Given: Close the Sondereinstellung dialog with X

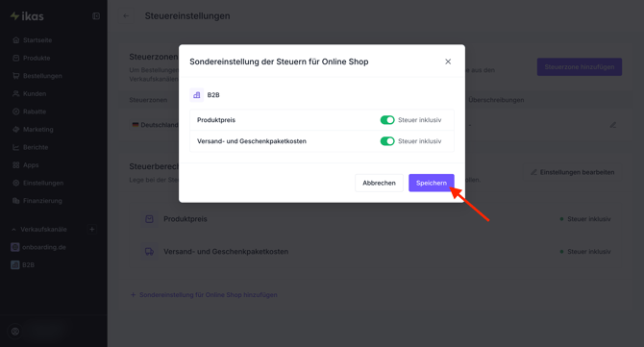Looking at the screenshot, I should pos(448,62).
